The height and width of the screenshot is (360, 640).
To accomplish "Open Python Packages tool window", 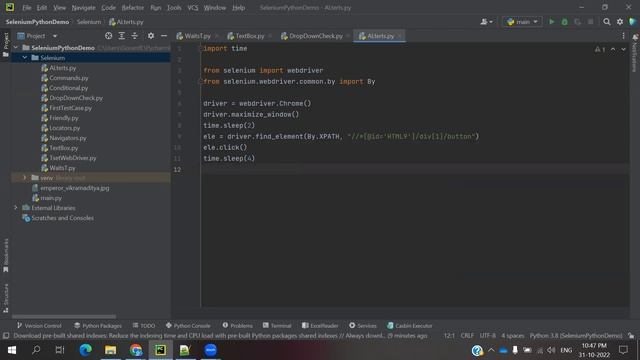I will [x=98, y=326].
